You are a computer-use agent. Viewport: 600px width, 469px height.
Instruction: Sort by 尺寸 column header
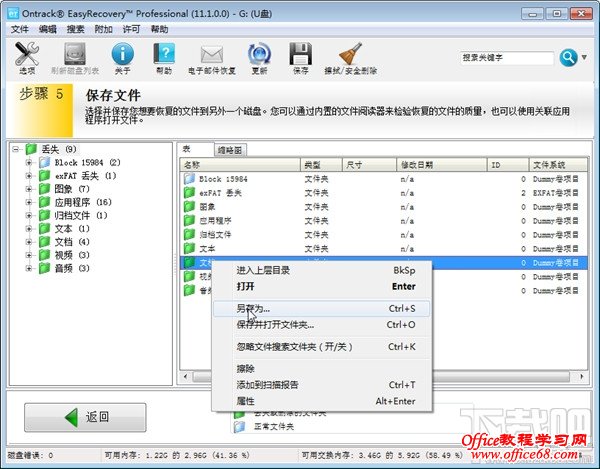point(369,165)
